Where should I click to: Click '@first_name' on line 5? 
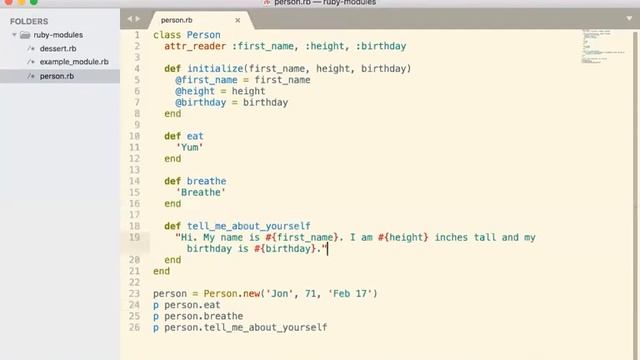point(207,80)
